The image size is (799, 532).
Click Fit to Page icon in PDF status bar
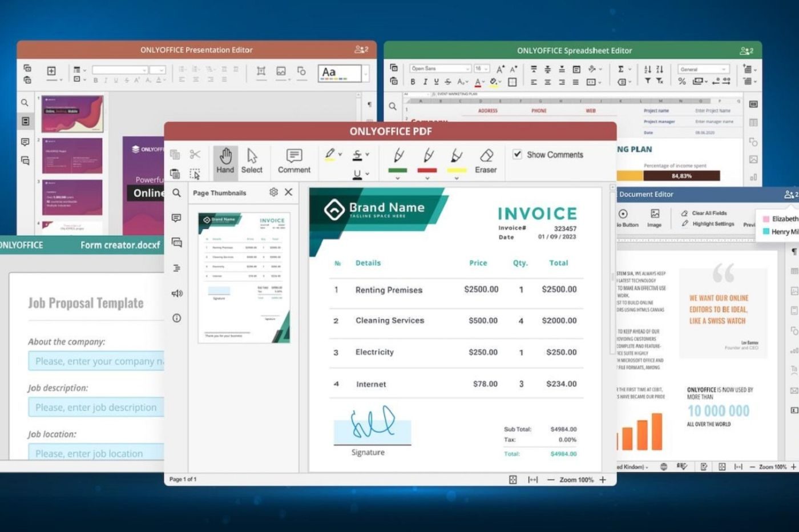click(x=513, y=480)
